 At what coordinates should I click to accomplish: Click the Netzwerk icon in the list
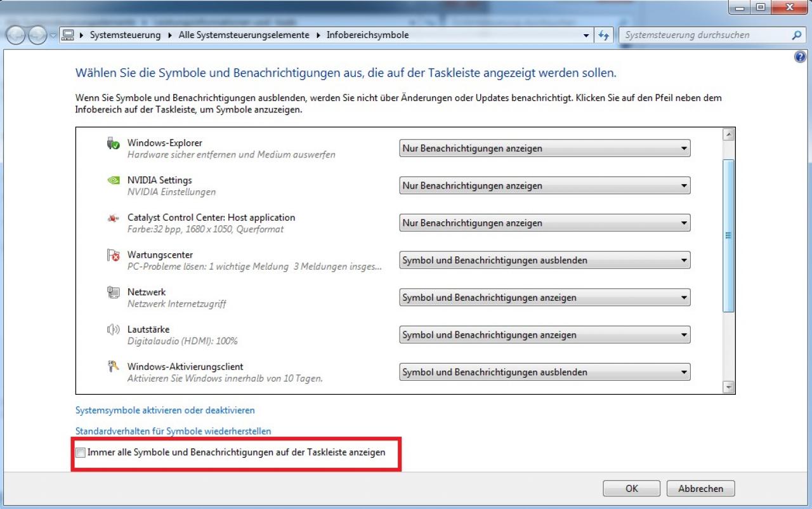[x=113, y=293]
